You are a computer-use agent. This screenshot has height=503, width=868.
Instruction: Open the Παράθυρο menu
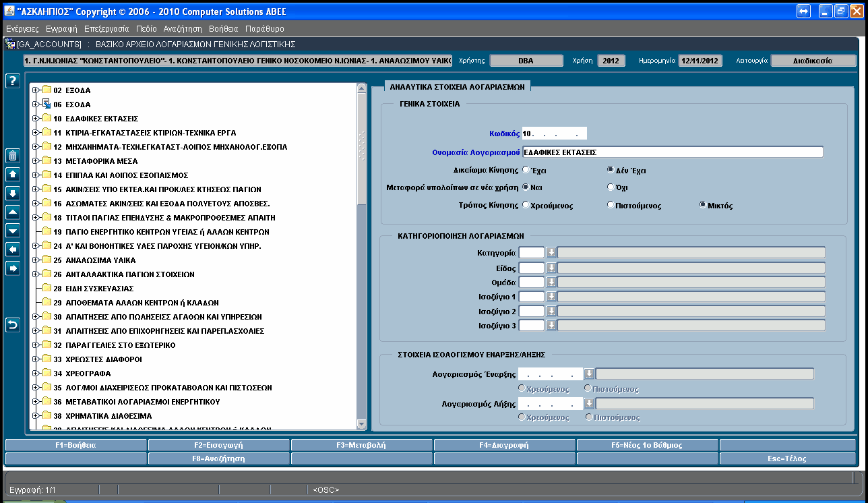pos(265,29)
